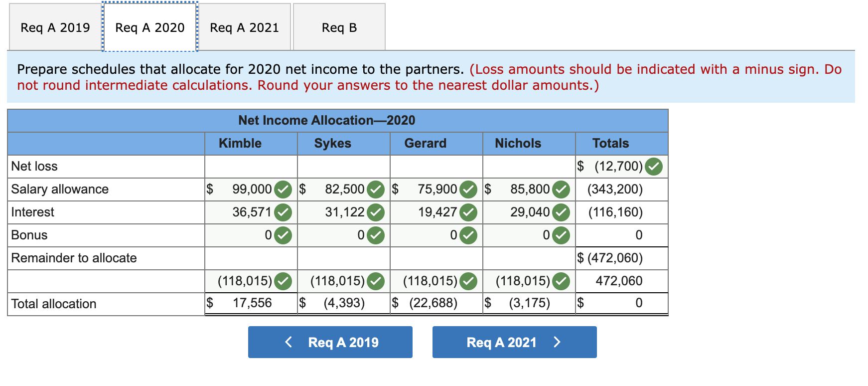Click the Net Income Allocation—2020 title
The height and width of the screenshot is (386, 868).
pos(327,120)
